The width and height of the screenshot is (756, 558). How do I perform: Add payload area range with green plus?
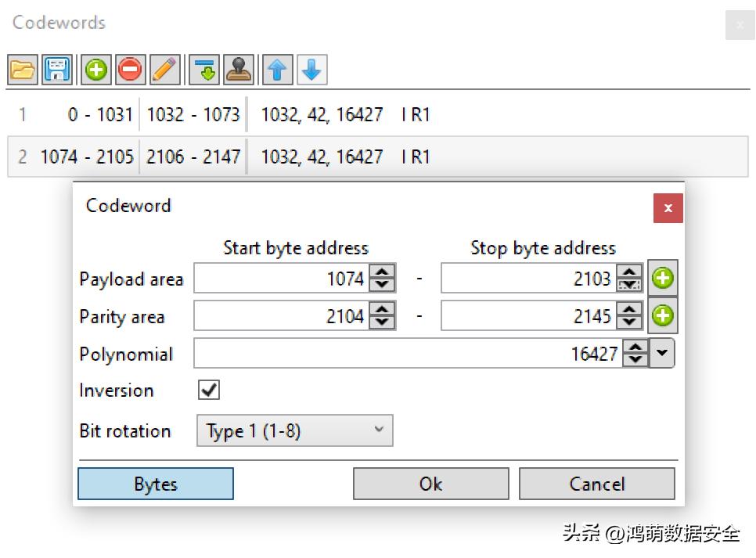[662, 278]
